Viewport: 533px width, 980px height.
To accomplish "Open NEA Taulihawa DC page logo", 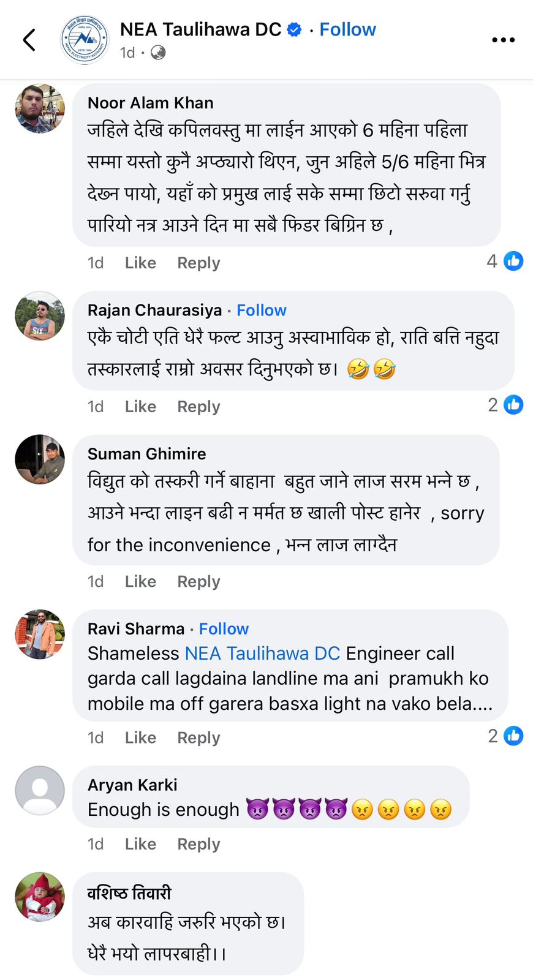I will (85, 40).
